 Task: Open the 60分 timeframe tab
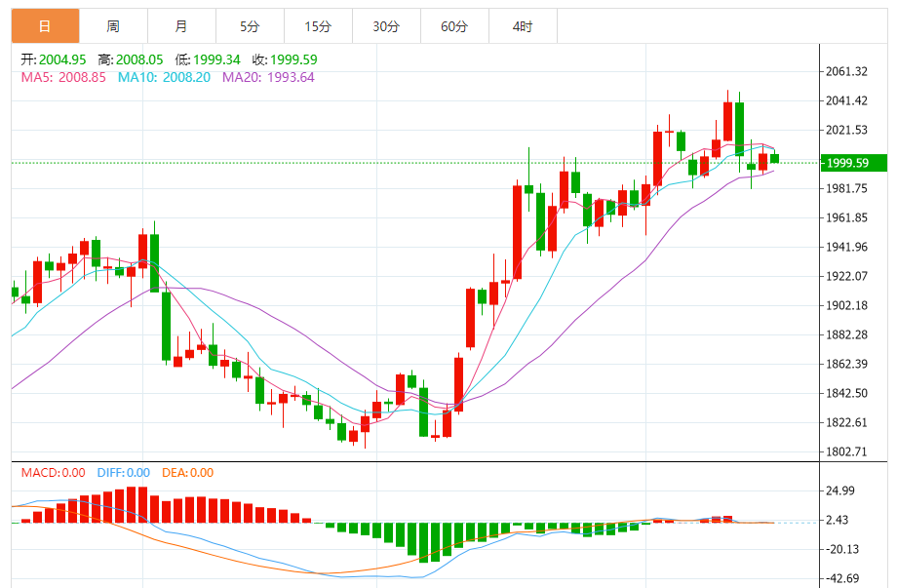(x=454, y=26)
